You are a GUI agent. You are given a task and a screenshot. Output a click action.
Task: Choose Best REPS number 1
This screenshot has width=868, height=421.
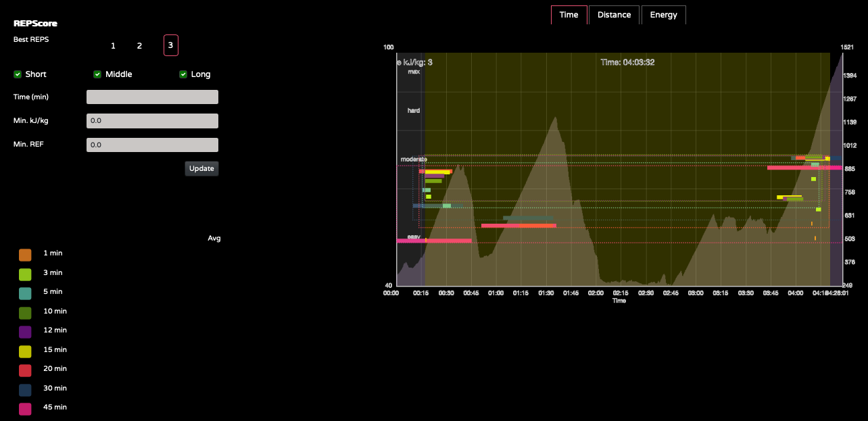click(x=113, y=46)
